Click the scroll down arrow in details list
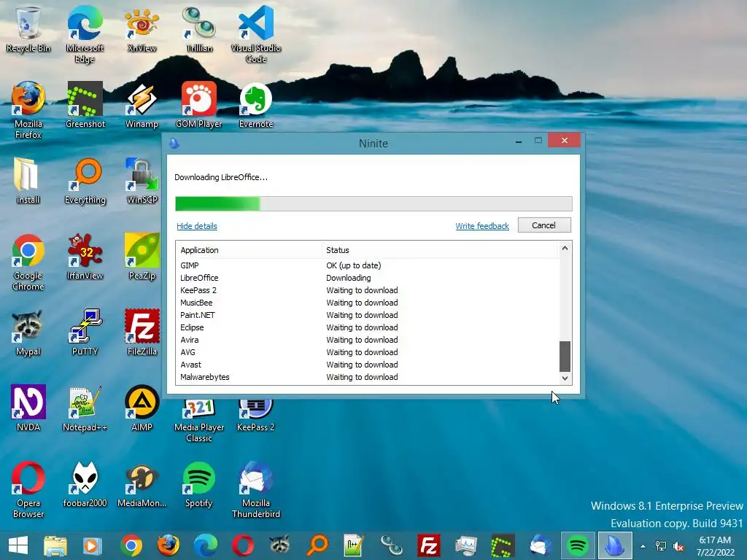The width and height of the screenshot is (747, 560). (x=565, y=378)
